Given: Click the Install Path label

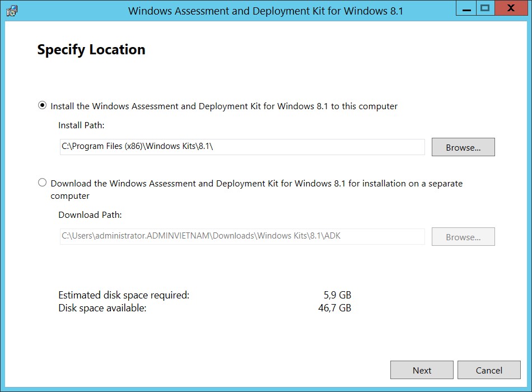Looking at the screenshot, I should 81,125.
